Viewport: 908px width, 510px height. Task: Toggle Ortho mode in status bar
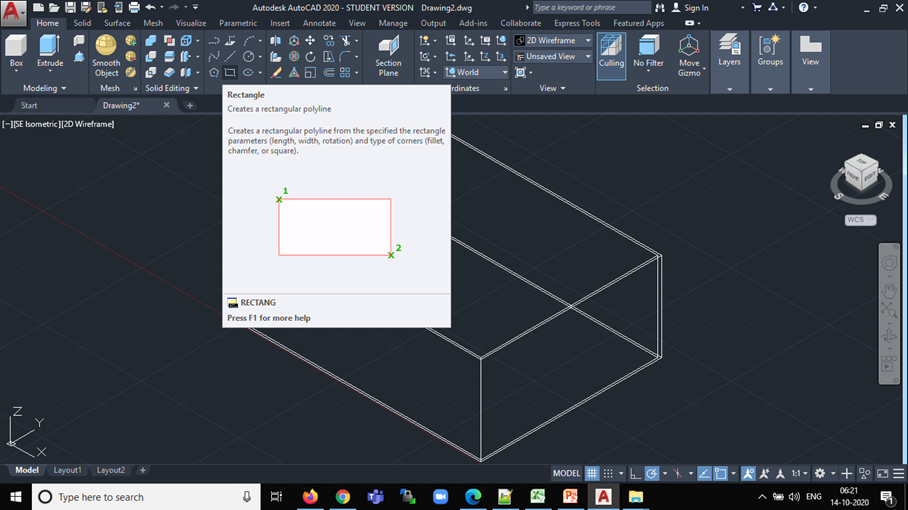tap(635, 474)
